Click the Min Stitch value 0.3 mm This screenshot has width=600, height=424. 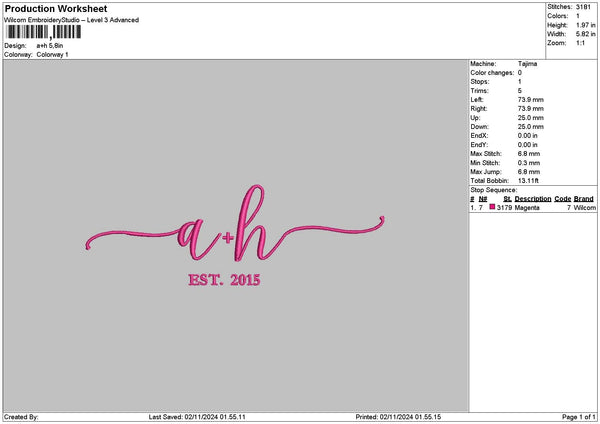coord(529,163)
